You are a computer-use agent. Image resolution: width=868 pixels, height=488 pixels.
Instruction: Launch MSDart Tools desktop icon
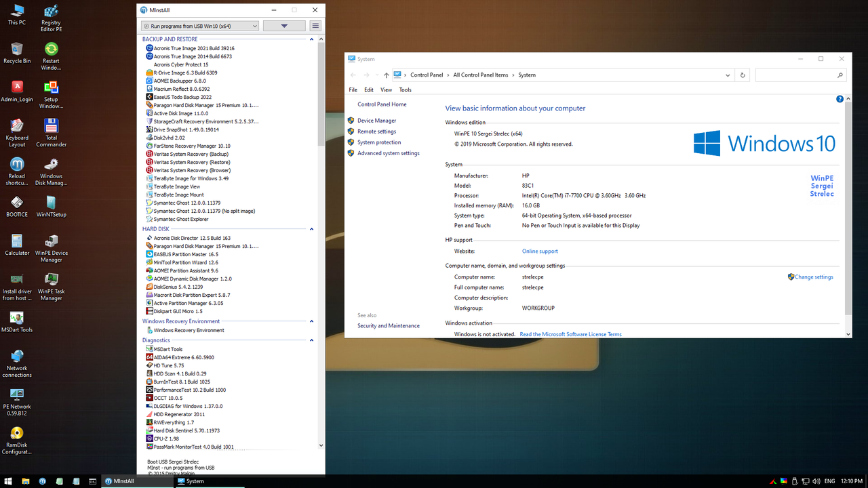coord(17,322)
